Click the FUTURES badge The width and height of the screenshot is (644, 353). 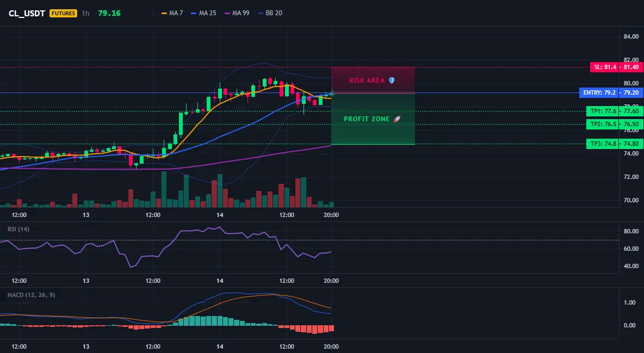pos(63,13)
